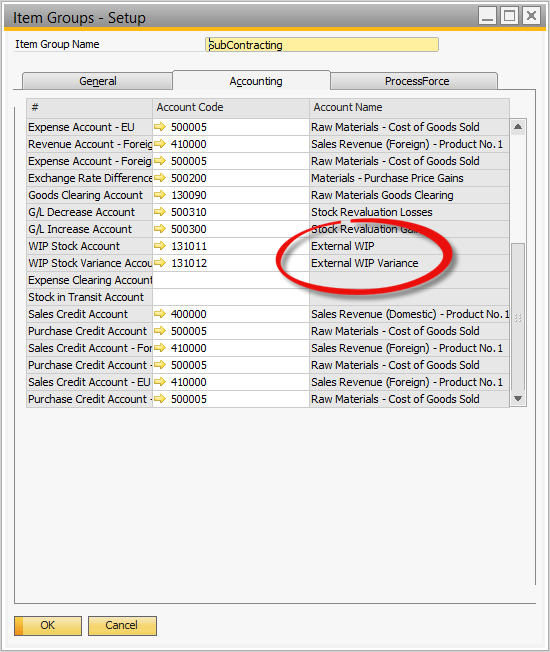
Task: Click the scrollbar up arrow
Action: tap(518, 127)
